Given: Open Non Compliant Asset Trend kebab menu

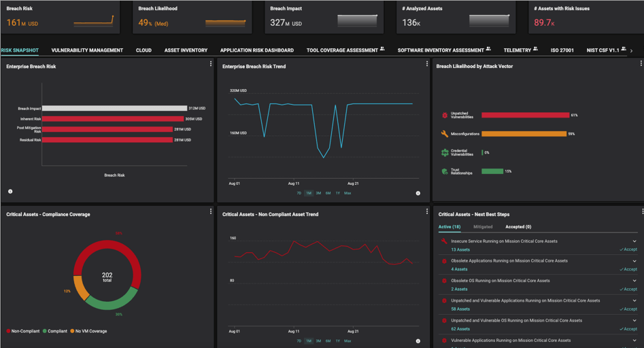Looking at the screenshot, I should (x=427, y=211).
